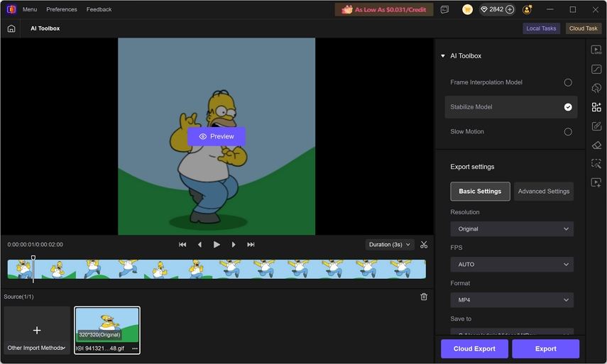Viewport: 607px width, 364px height.
Task: Skip to the first frame
Action: [182, 245]
